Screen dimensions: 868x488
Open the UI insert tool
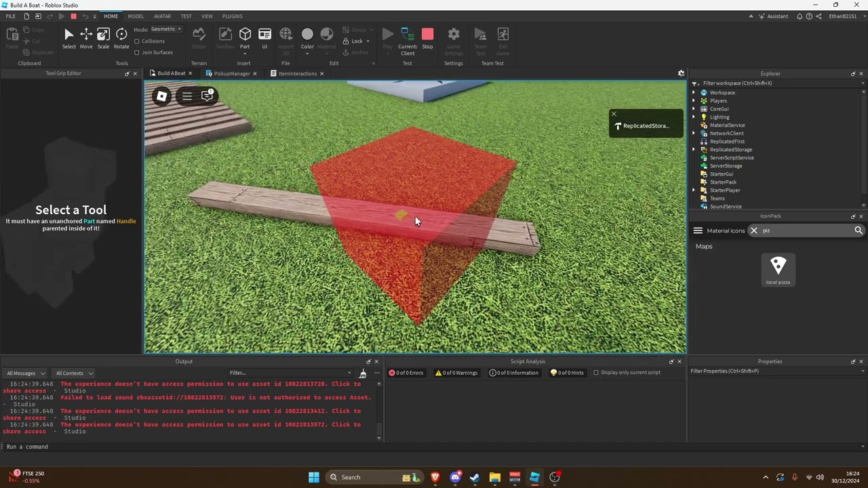(264, 38)
